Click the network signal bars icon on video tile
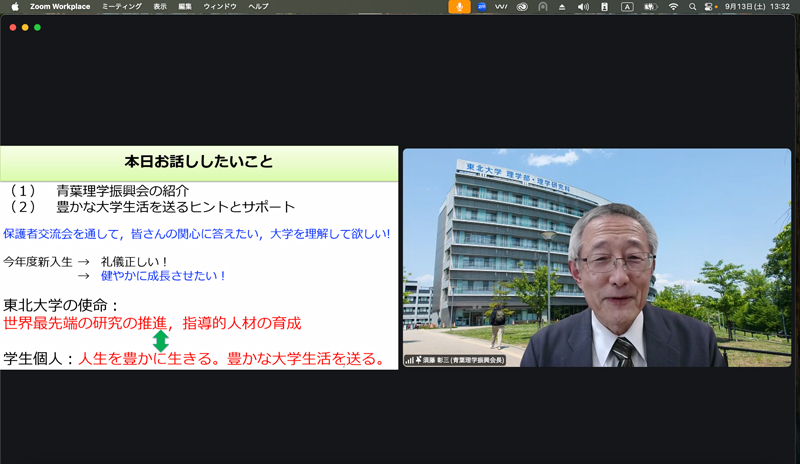This screenshot has height=464, width=800. pos(409,360)
